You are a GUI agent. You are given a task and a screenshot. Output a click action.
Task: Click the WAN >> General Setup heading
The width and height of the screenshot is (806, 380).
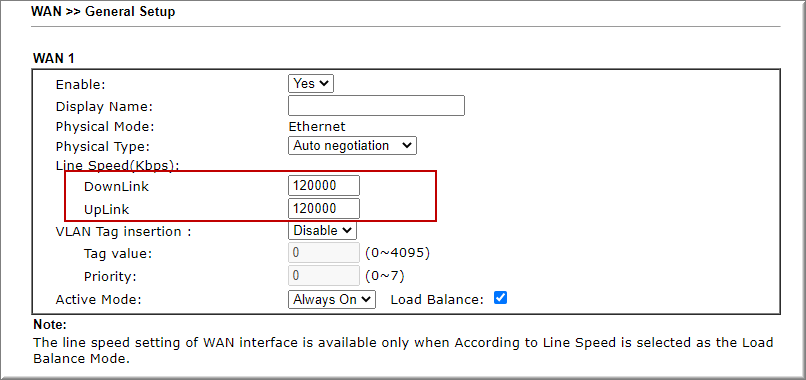tap(103, 11)
